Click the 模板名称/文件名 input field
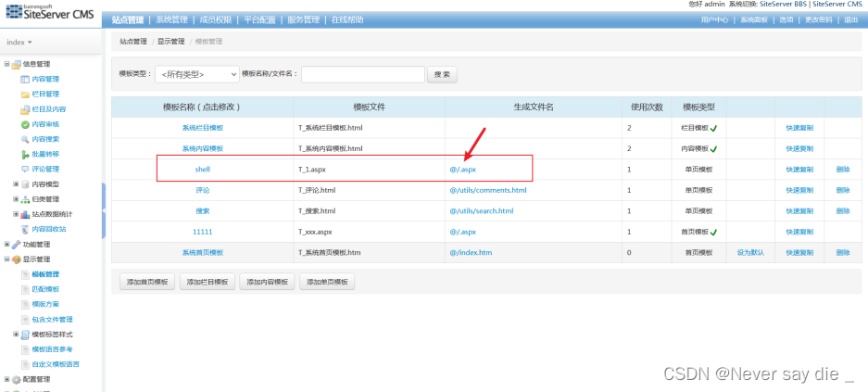The height and width of the screenshot is (392, 868). 363,74
